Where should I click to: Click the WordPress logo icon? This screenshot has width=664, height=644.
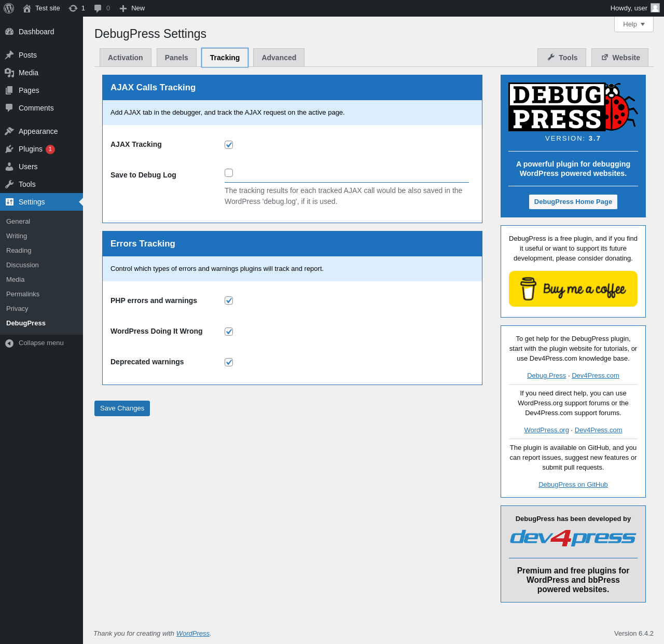[x=9, y=8]
